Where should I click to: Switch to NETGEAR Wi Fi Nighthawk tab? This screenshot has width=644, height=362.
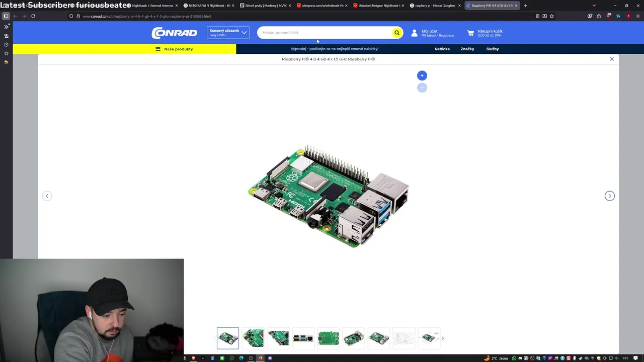click(209, 6)
